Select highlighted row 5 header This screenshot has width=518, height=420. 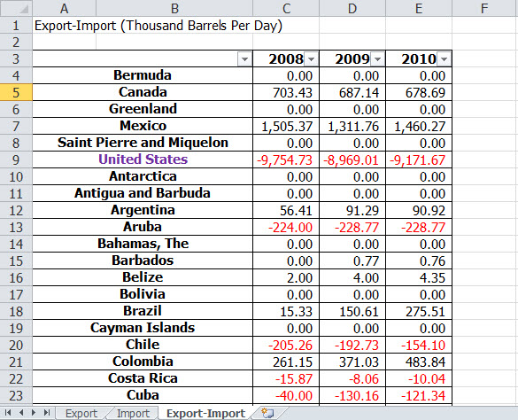16,92
